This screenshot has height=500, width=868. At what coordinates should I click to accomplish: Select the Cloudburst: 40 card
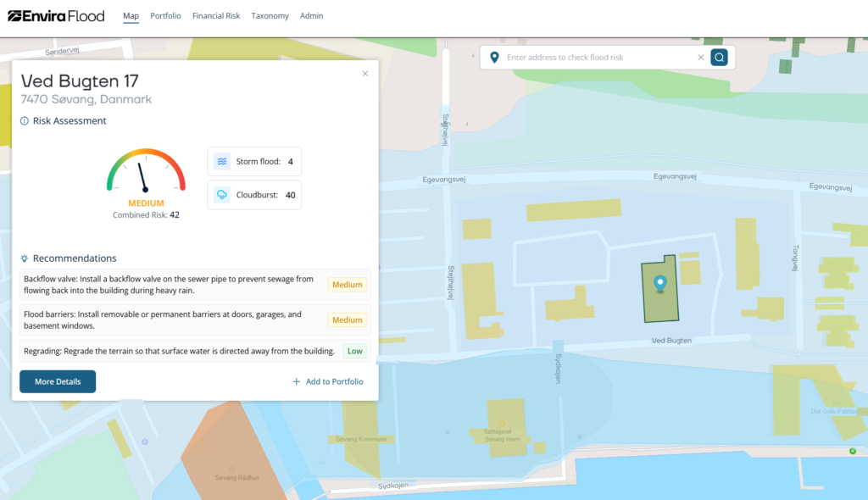click(x=254, y=195)
